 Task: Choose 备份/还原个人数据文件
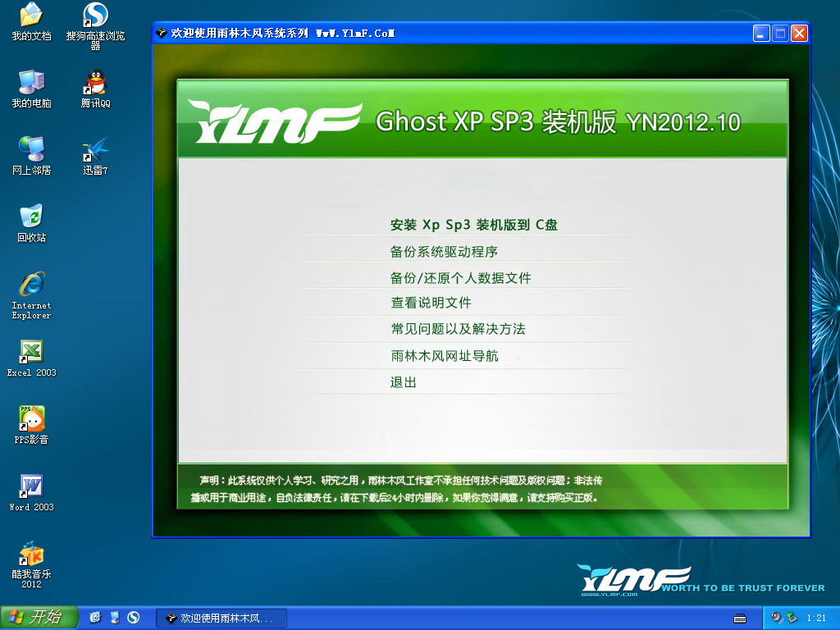click(x=460, y=277)
